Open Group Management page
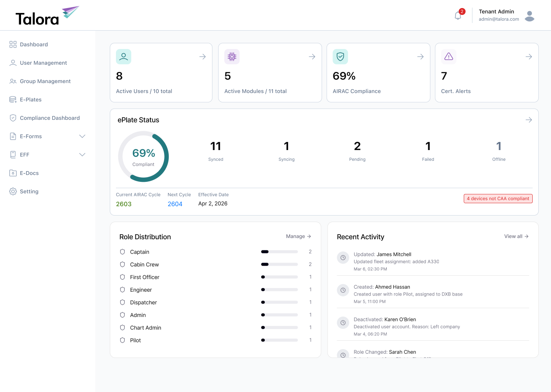 (x=45, y=81)
